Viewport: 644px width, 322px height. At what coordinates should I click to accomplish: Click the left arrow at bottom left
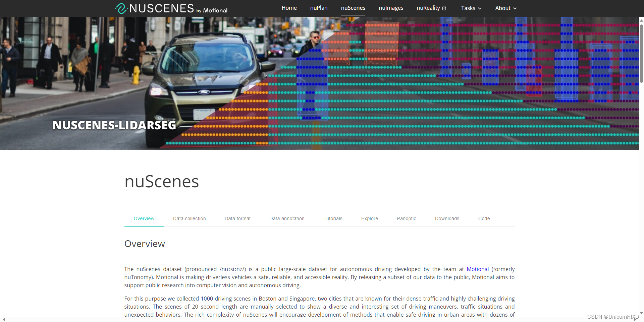coord(4,319)
